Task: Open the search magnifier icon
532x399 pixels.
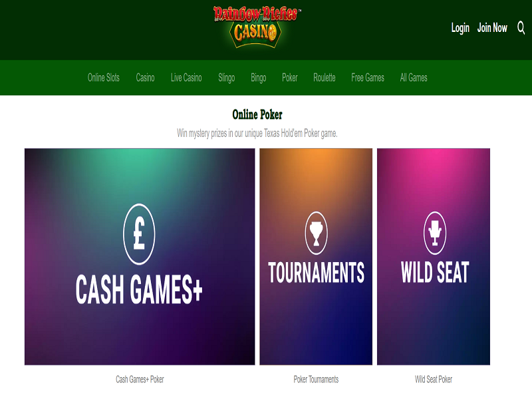Action: [x=521, y=27]
